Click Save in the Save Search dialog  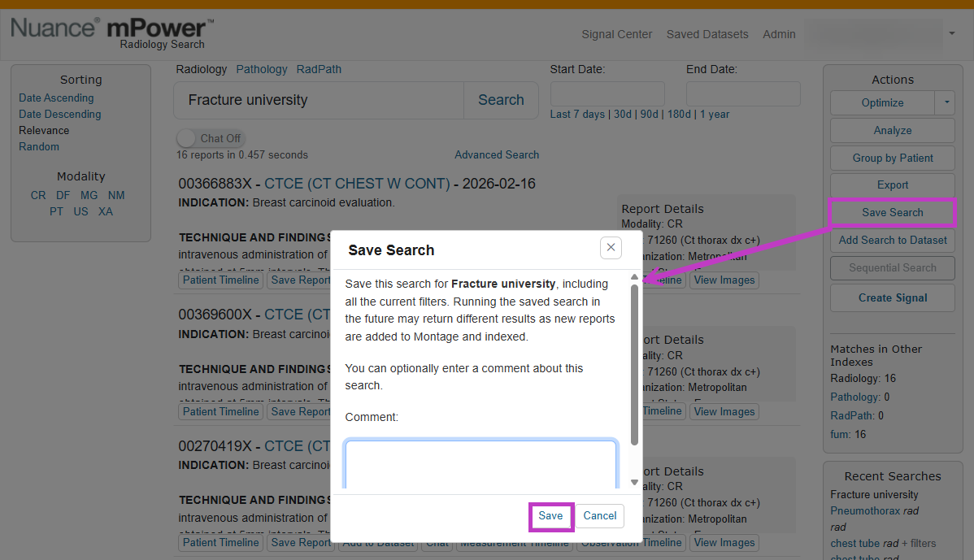click(x=551, y=516)
